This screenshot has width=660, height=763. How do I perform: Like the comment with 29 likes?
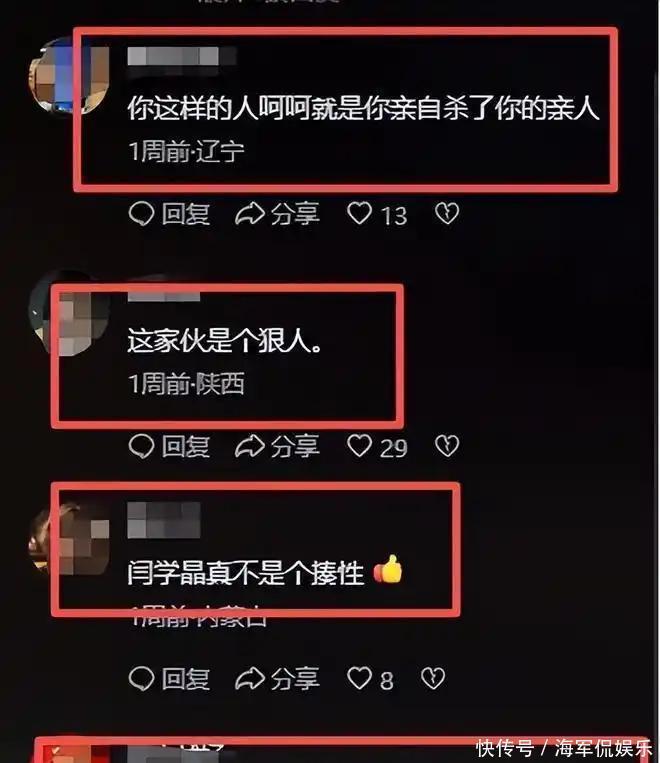377,446
